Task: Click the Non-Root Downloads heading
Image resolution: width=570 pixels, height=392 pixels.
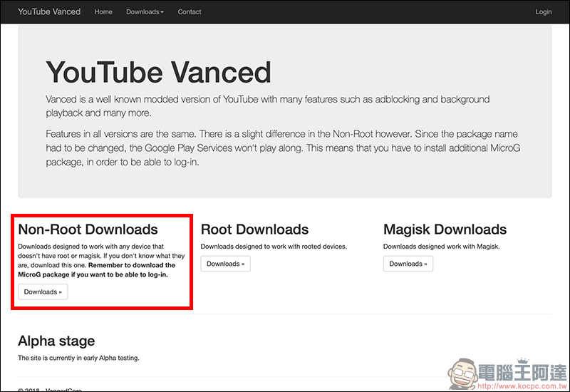Action: click(88, 229)
